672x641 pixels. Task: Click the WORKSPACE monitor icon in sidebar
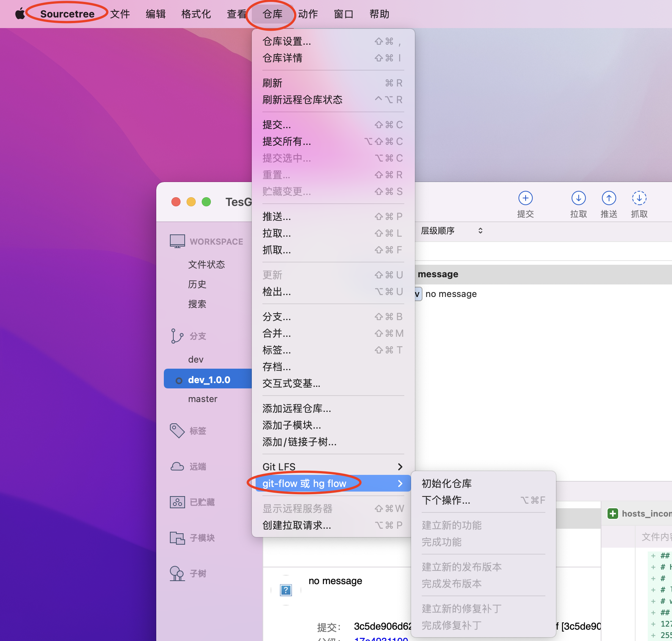point(177,241)
